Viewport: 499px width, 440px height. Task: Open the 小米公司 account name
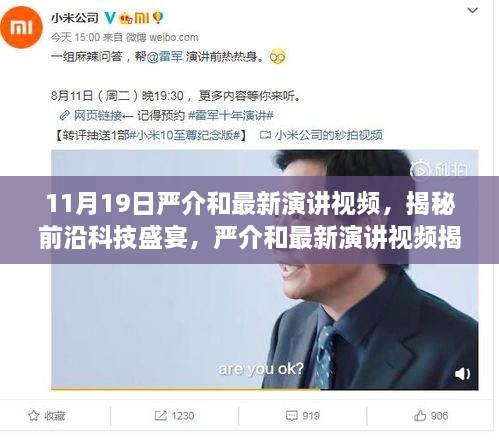(x=75, y=18)
